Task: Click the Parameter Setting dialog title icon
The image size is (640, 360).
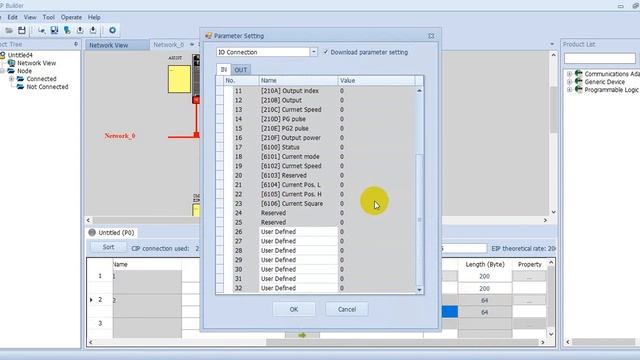Action: (209, 36)
